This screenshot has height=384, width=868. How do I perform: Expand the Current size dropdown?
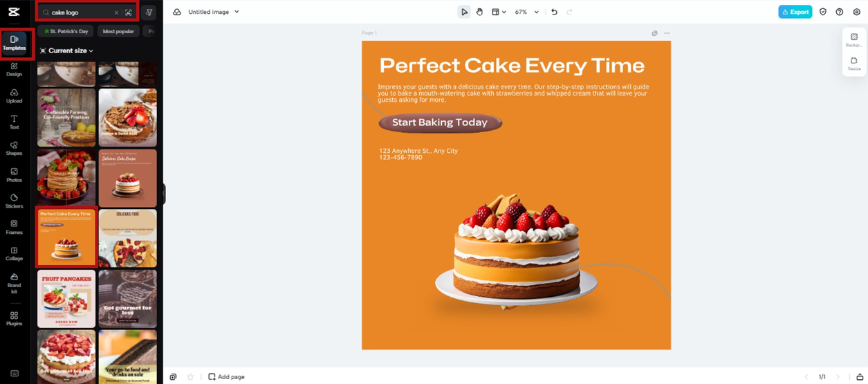(66, 51)
